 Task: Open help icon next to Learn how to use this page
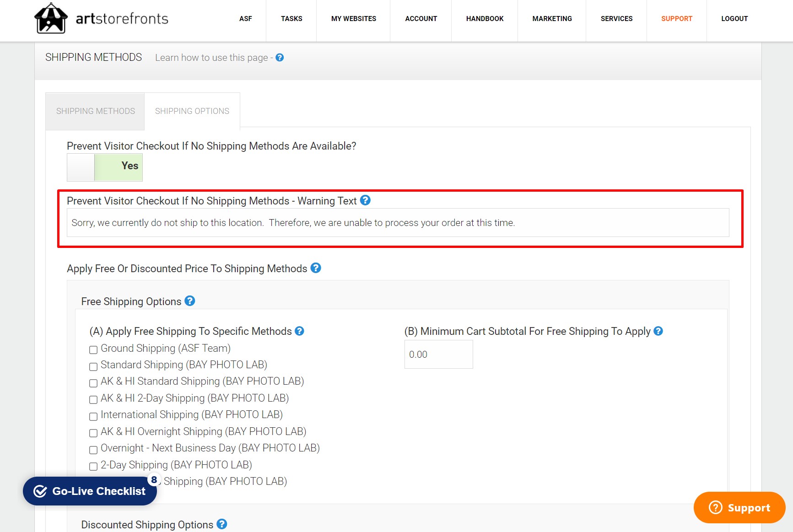280,58
